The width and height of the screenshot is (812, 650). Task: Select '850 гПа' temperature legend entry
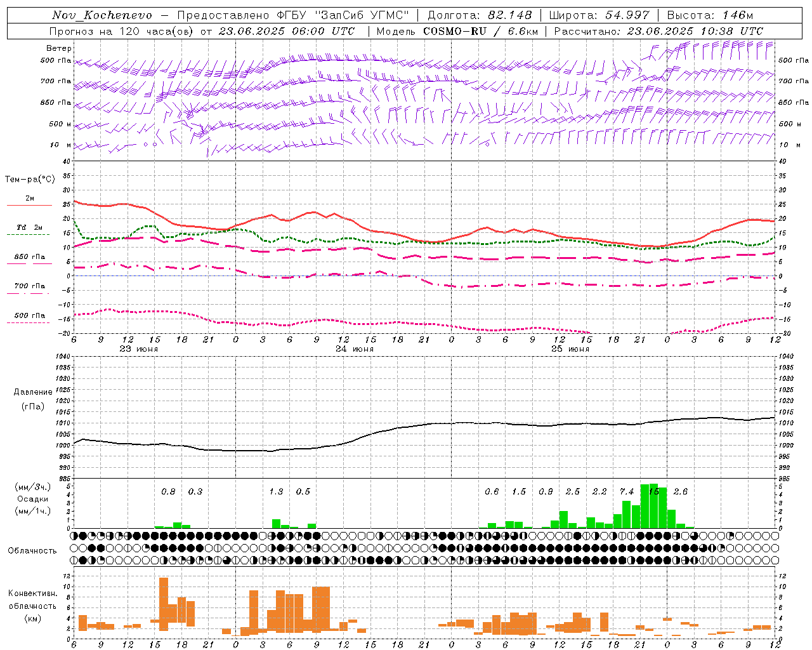(29, 257)
